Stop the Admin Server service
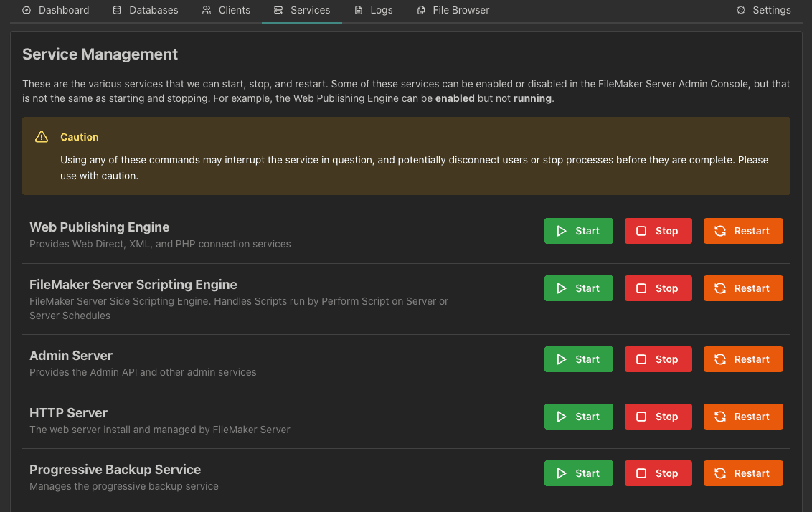The image size is (812, 512). pos(658,359)
